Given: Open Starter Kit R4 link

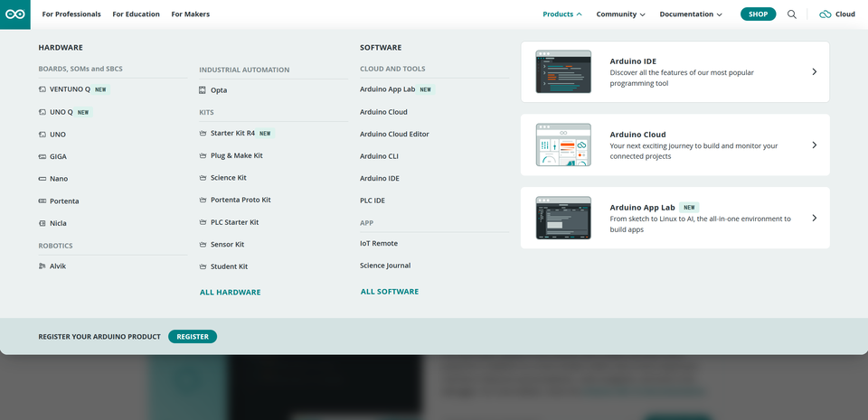Looking at the screenshot, I should 232,133.
